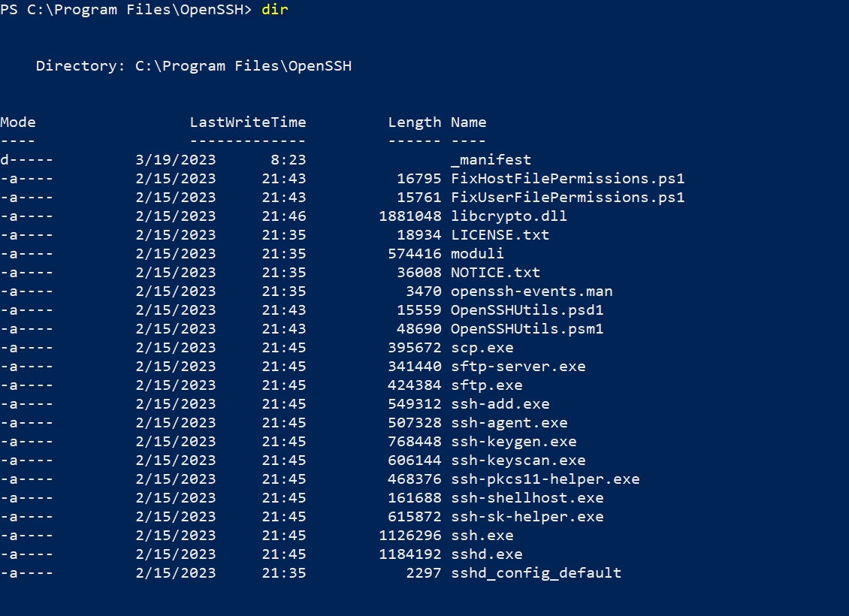
Task: Click the ssh-pkcs11-helper.exe entry
Action: (545, 479)
